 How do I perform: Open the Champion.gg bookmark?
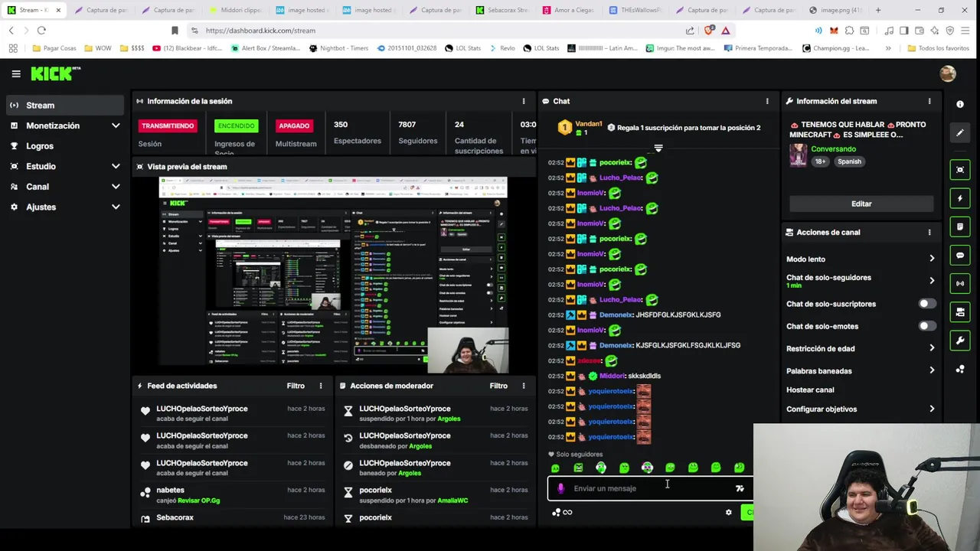836,48
